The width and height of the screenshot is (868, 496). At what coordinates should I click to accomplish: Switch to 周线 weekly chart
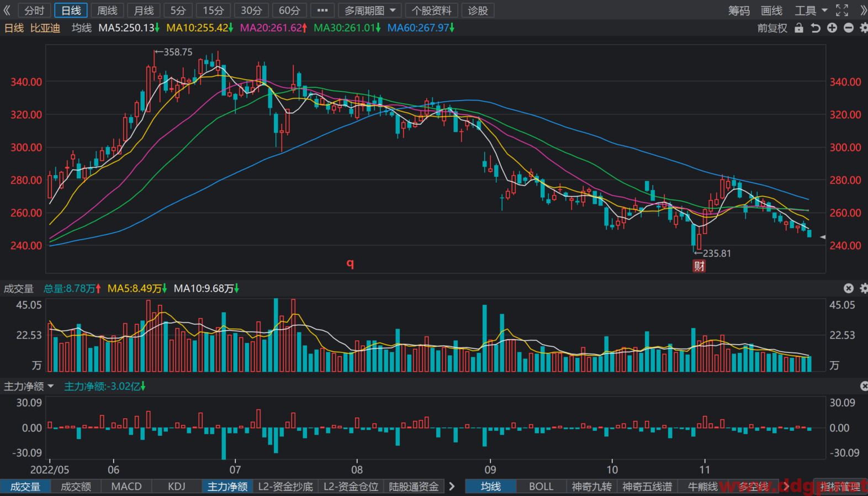click(107, 10)
